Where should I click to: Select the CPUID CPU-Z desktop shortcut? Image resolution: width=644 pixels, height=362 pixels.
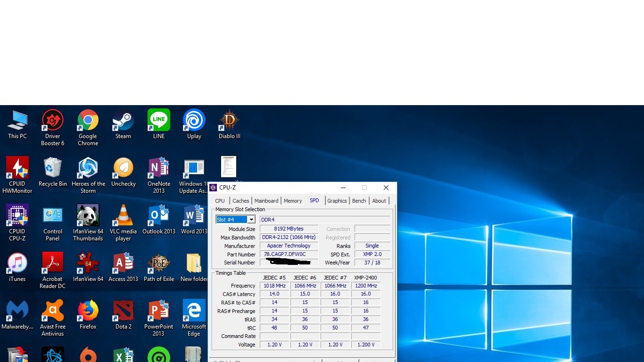[17, 223]
